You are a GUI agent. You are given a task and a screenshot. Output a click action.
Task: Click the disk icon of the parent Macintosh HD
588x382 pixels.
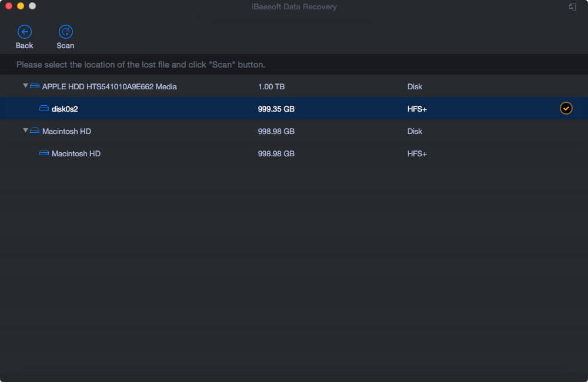(x=35, y=131)
